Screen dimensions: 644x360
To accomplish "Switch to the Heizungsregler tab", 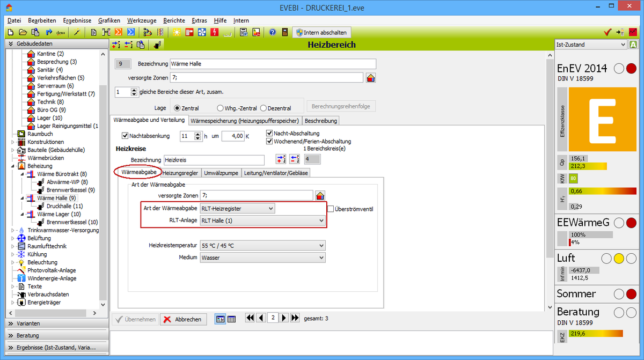I will pos(181,173).
